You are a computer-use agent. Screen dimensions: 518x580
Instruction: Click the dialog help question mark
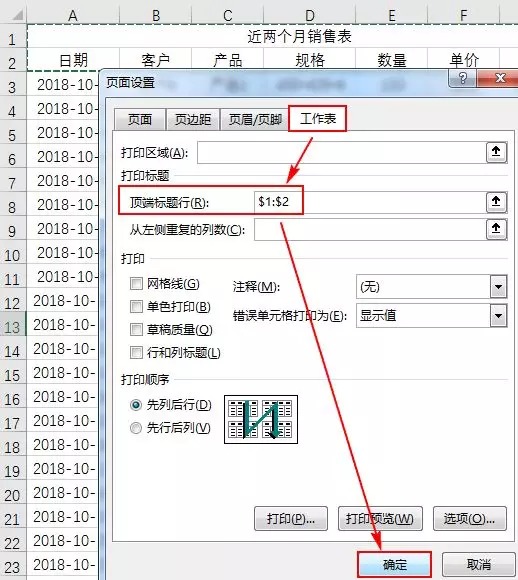(462, 78)
